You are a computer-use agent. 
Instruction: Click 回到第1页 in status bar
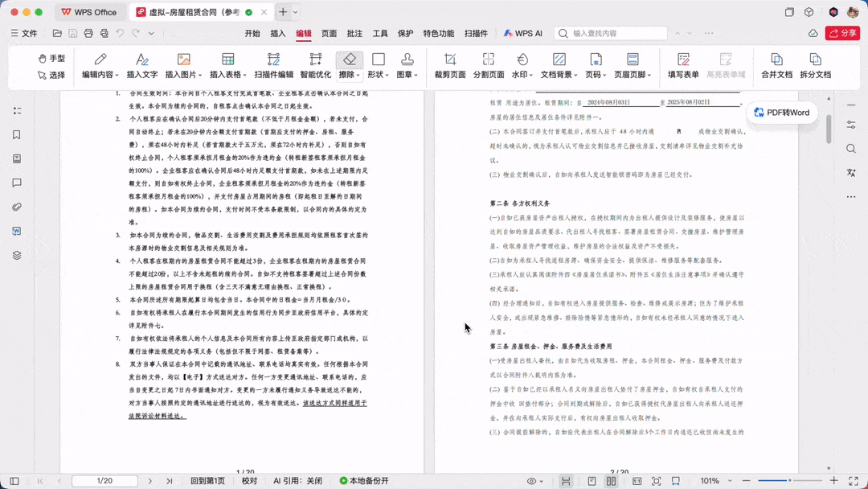(x=207, y=481)
